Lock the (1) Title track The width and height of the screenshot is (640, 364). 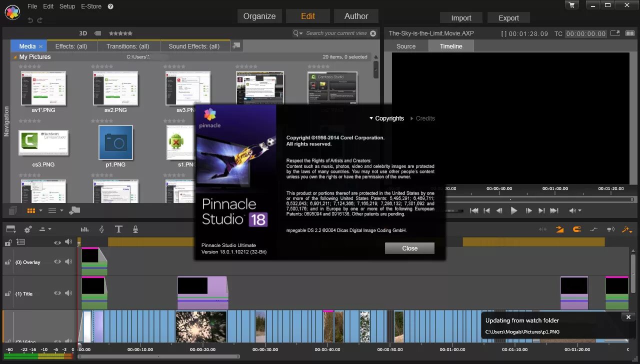pyautogui.click(x=8, y=293)
